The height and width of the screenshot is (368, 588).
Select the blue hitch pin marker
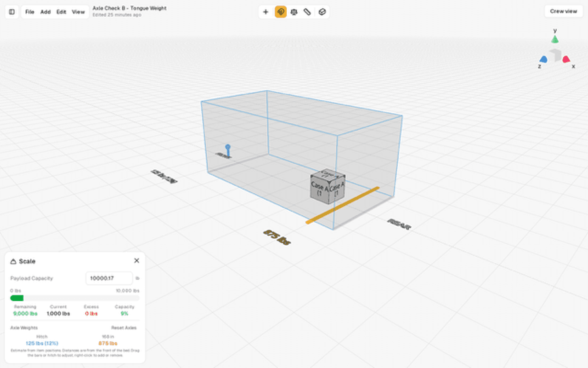pos(228,150)
